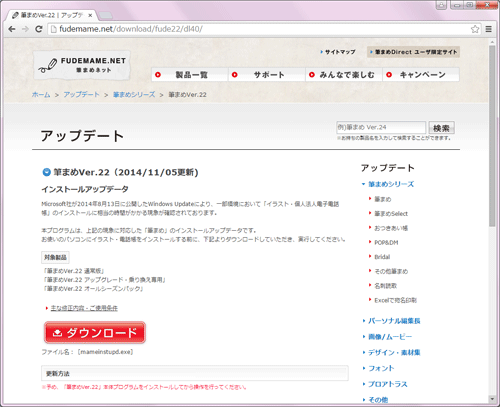Click 筆まめVer.22 通常版 text
Image resolution: width=500 pixels, height=407 pixels.
click(74, 271)
